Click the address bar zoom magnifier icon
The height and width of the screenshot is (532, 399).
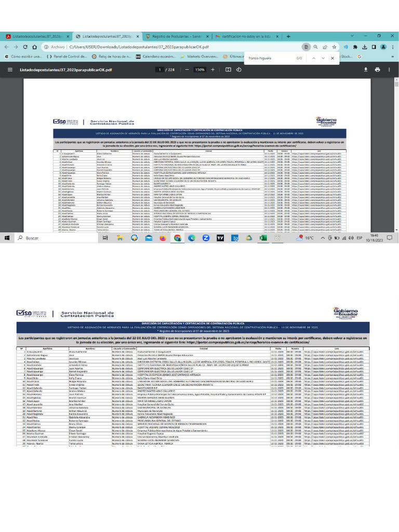(315, 47)
